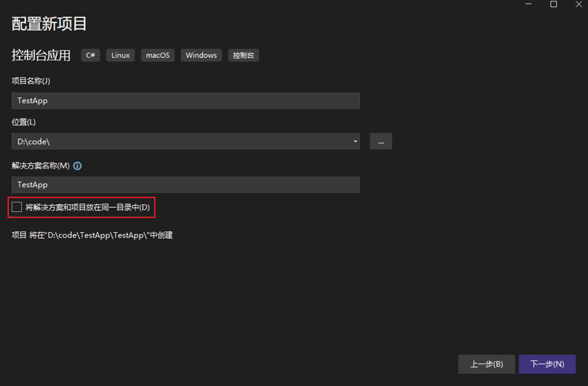Viewport: 588px width, 386px height.
Task: Select the macOS platform tag
Action: coord(158,55)
